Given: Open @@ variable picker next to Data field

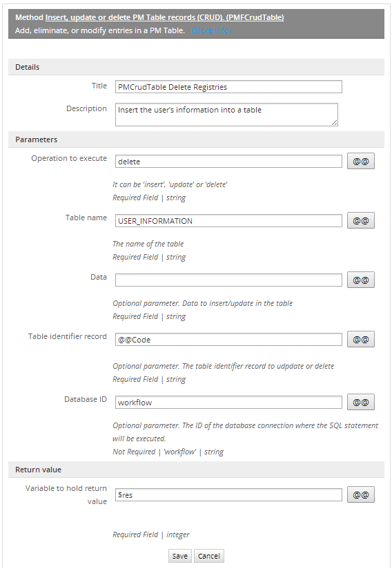Looking at the screenshot, I should tap(361, 280).
